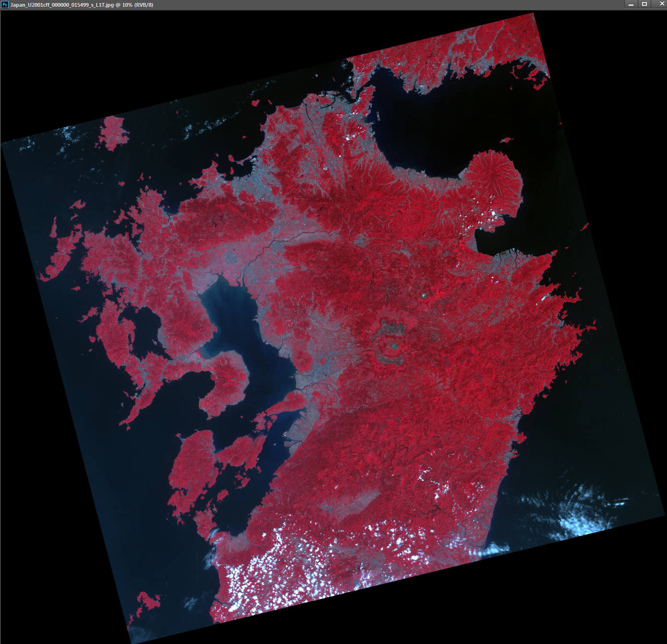Viewport: 667px width, 644px height.
Task: Maximize the document window
Action: pyautogui.click(x=644, y=4)
